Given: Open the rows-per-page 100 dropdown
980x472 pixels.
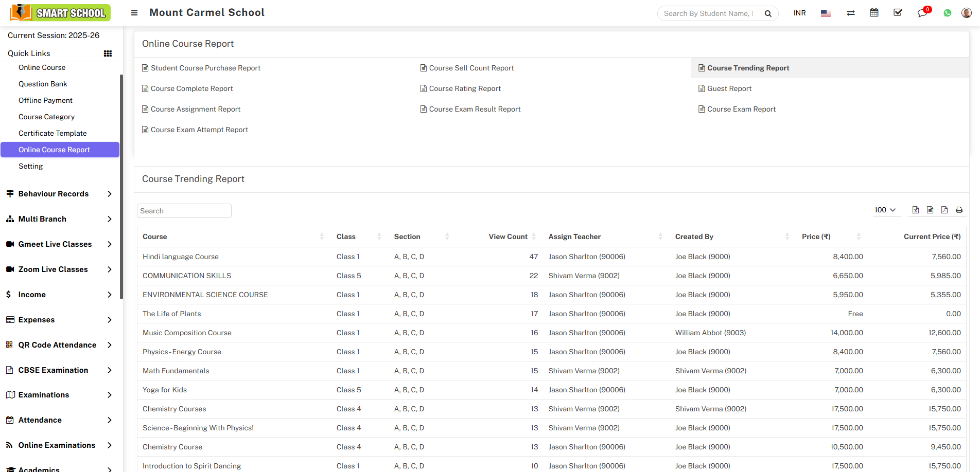Looking at the screenshot, I should pyautogui.click(x=885, y=210).
